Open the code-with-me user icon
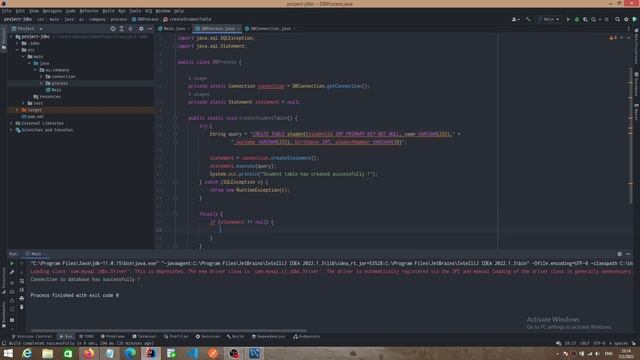 pyautogui.click(x=516, y=19)
